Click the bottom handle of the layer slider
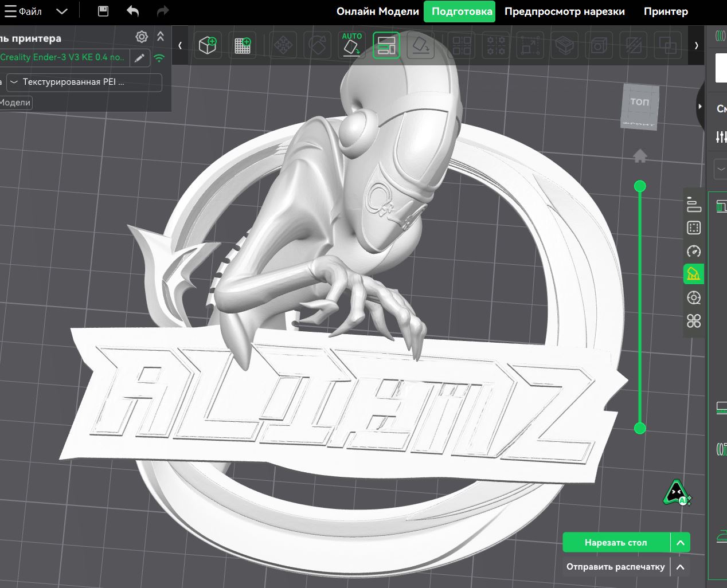The width and height of the screenshot is (727, 588). coord(640,428)
